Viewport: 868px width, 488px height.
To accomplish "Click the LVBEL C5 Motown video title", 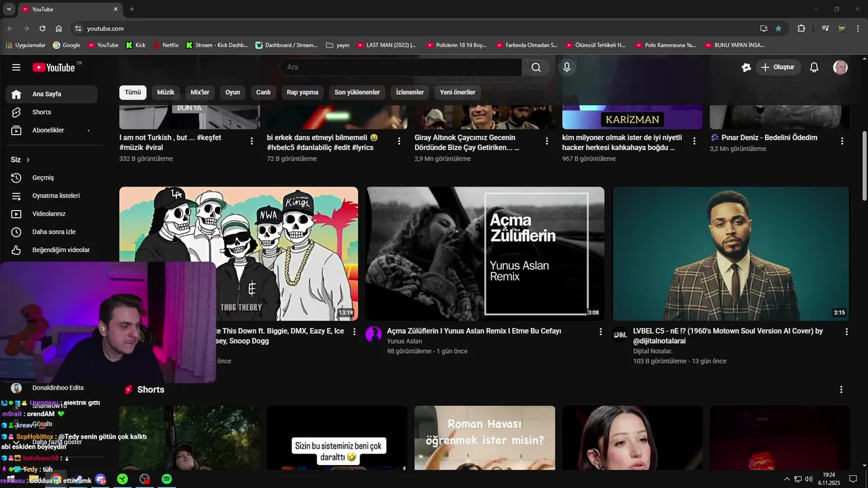I will coord(728,336).
